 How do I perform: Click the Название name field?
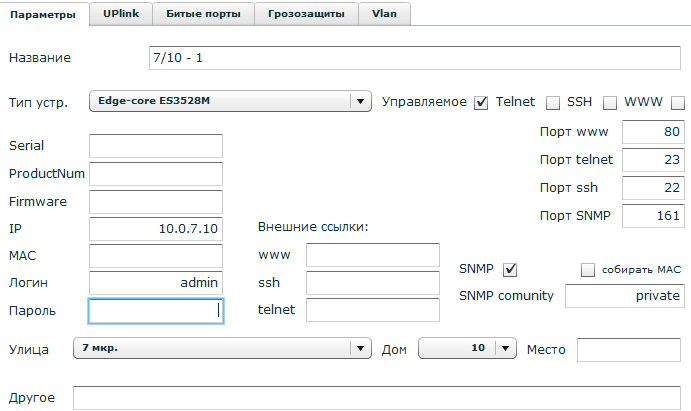pos(415,58)
